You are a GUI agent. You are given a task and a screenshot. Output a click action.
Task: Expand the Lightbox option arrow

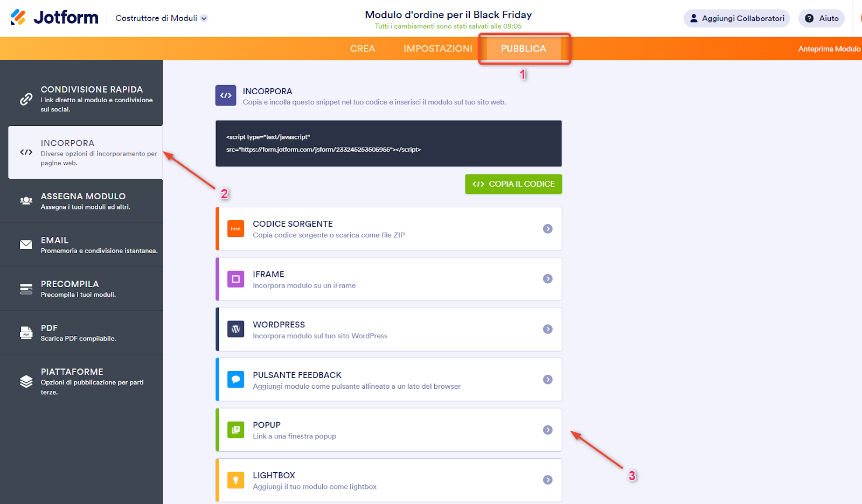click(x=548, y=480)
